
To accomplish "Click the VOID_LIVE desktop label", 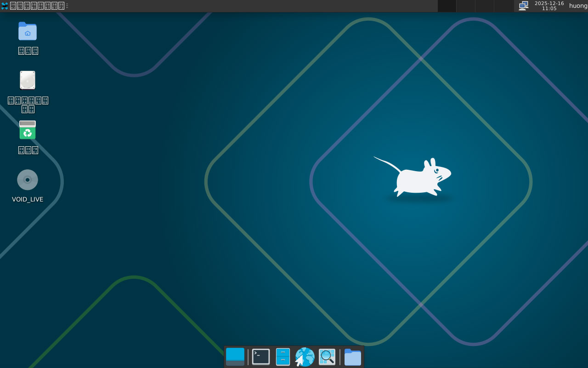I will click(28, 199).
